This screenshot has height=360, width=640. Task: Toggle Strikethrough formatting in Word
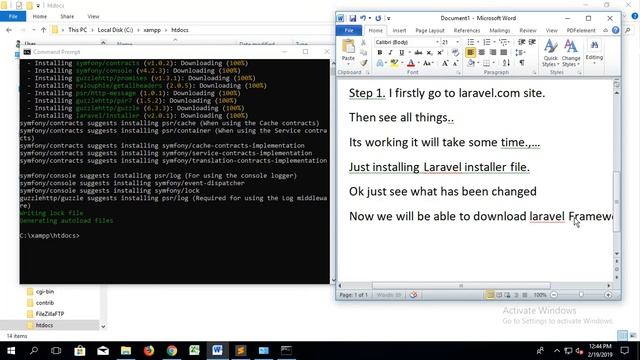click(x=418, y=53)
